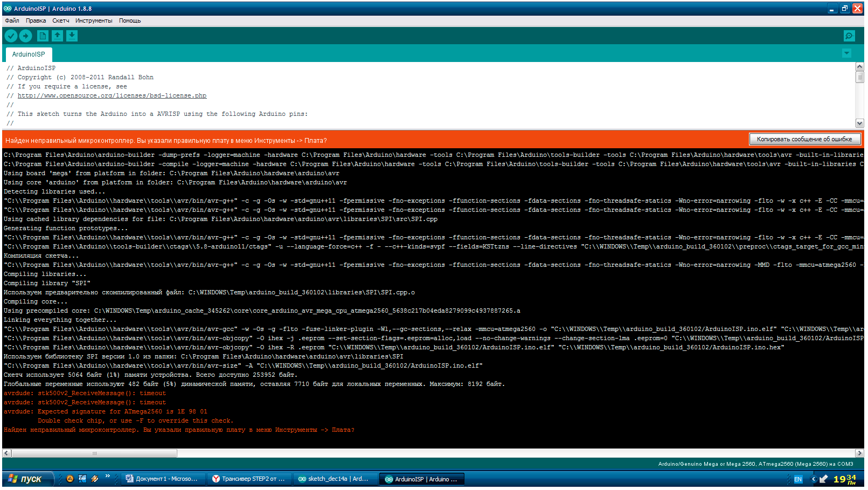The width and height of the screenshot is (868, 490).
Task: Click console scroll right arrow
Action: pyautogui.click(x=859, y=453)
